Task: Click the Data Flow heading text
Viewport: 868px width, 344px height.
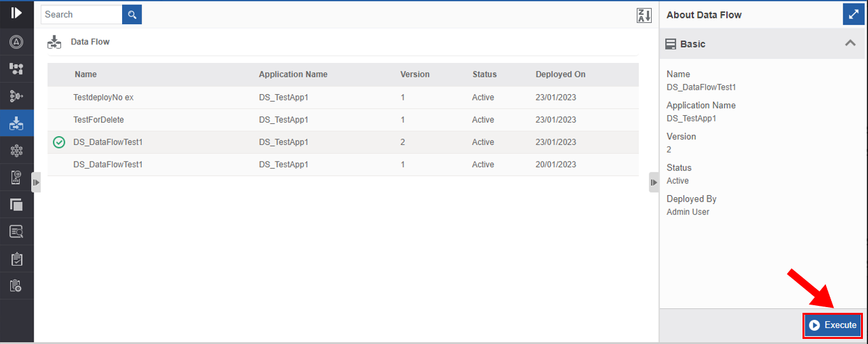Action: coord(90,42)
